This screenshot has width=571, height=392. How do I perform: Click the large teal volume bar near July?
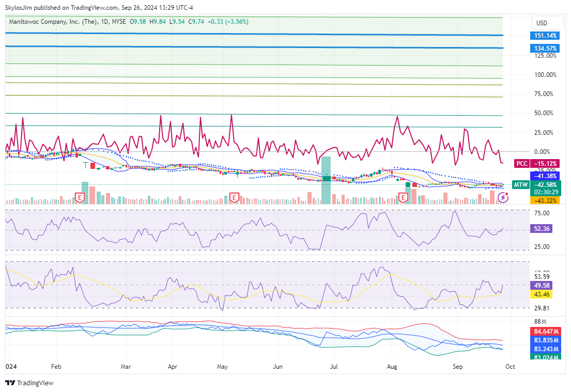tap(326, 181)
